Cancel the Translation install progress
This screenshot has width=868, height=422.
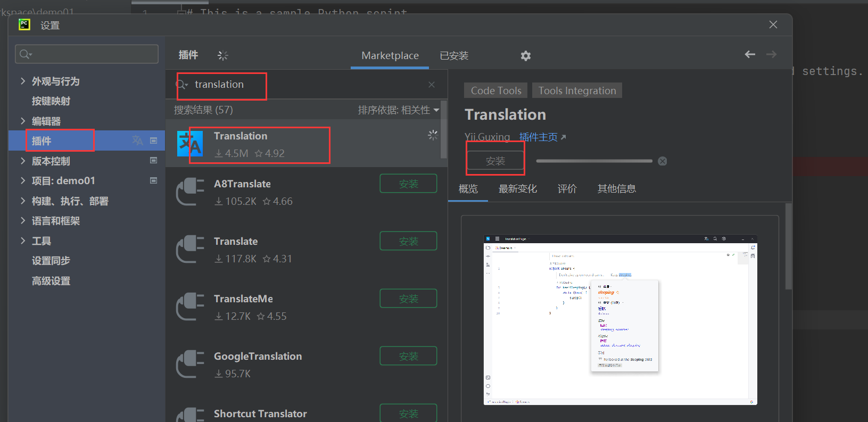click(x=663, y=161)
